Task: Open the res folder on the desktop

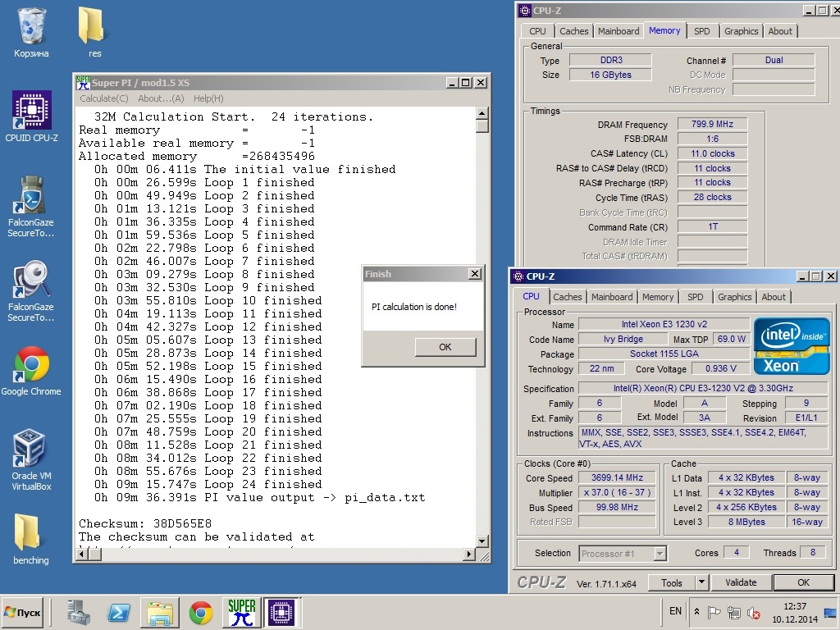Action: pos(95,33)
